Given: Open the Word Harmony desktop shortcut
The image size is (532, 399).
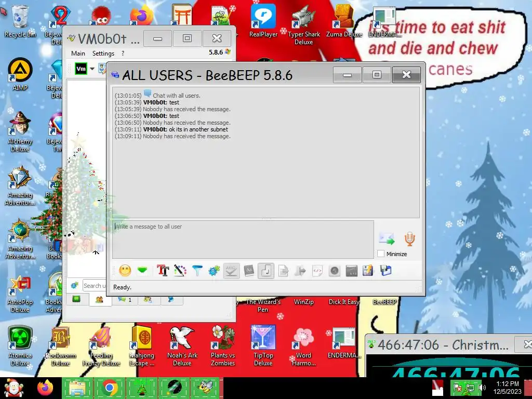Looking at the screenshot, I should [x=303, y=346].
